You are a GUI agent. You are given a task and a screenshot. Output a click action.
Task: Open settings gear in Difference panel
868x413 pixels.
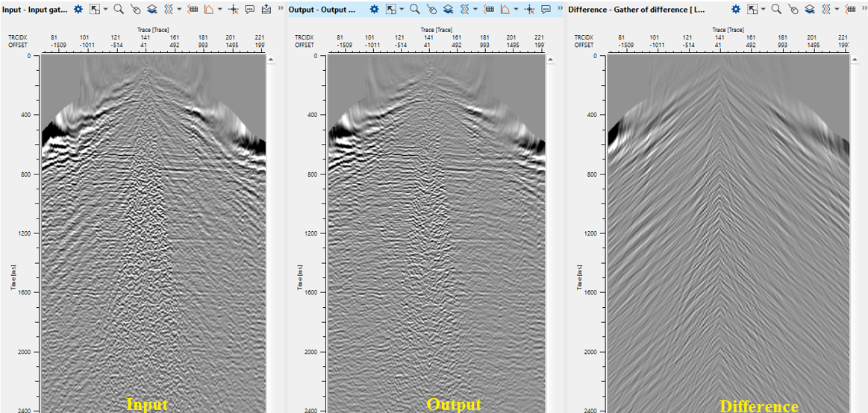pos(736,10)
